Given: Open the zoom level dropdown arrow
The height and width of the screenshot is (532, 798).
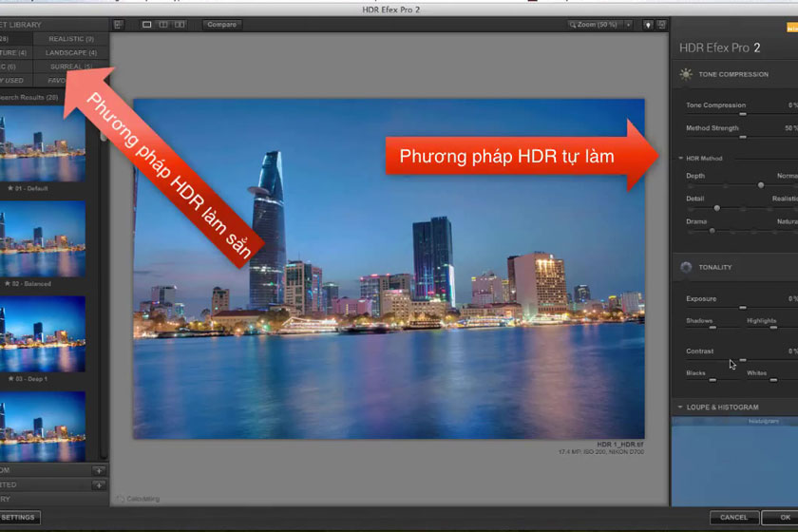Looking at the screenshot, I should tap(629, 25).
